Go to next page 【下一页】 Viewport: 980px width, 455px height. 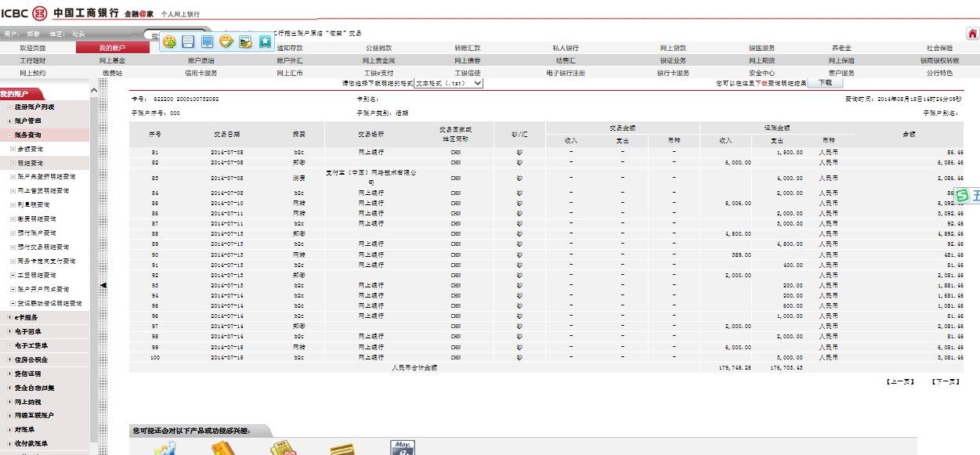tap(945, 381)
